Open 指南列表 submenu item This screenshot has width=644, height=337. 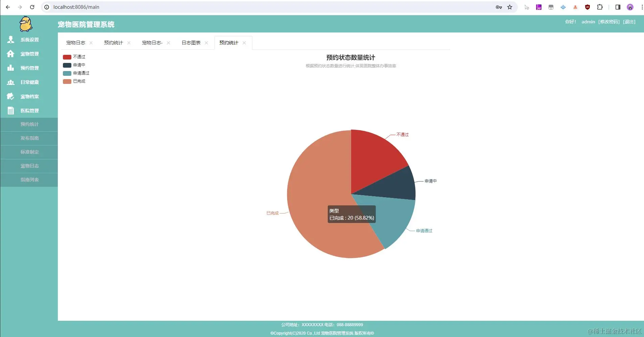[x=29, y=180]
